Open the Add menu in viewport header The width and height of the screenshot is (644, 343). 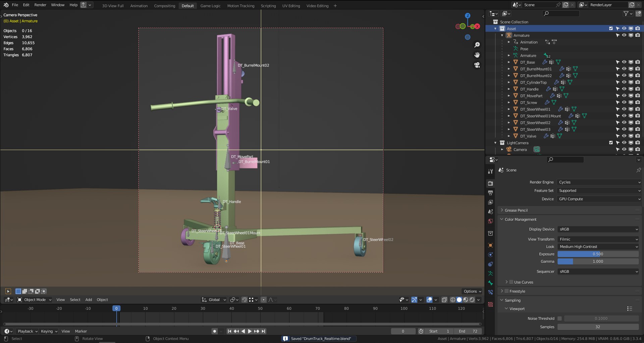[89, 300]
